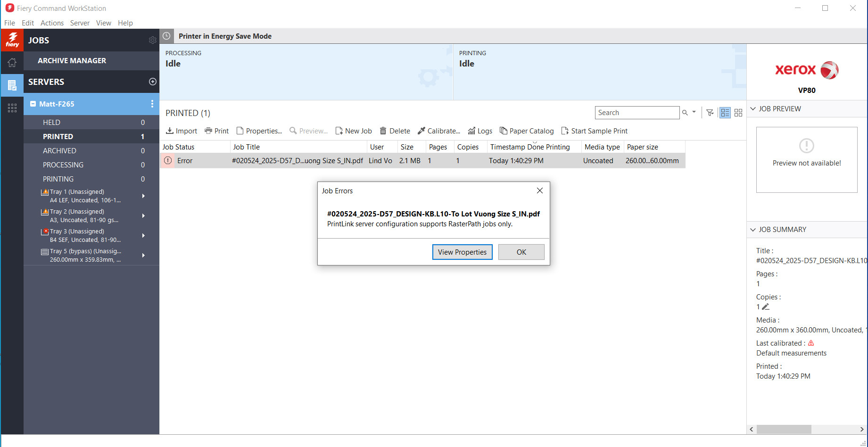
Task: Close the Job Errors dialog
Action: click(540, 190)
